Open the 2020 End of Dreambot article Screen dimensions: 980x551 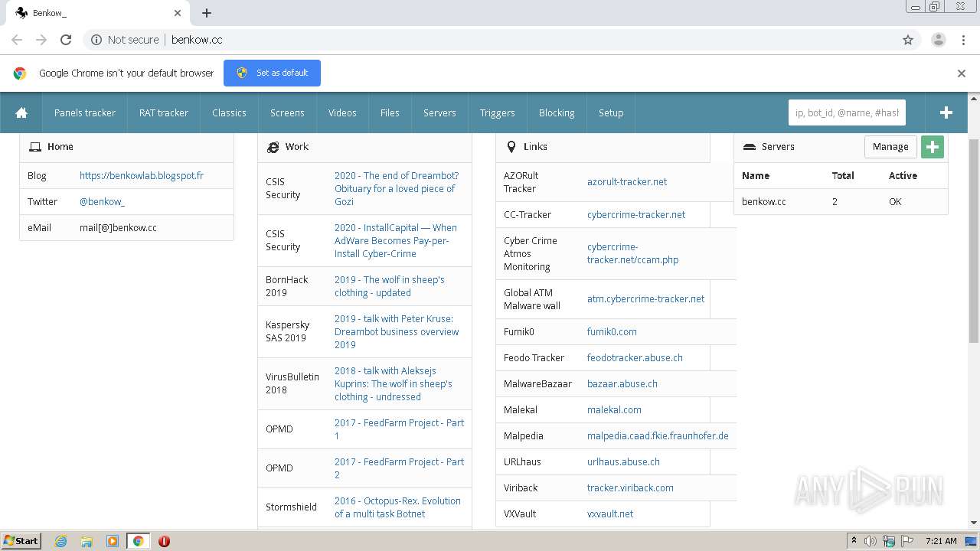coord(397,188)
